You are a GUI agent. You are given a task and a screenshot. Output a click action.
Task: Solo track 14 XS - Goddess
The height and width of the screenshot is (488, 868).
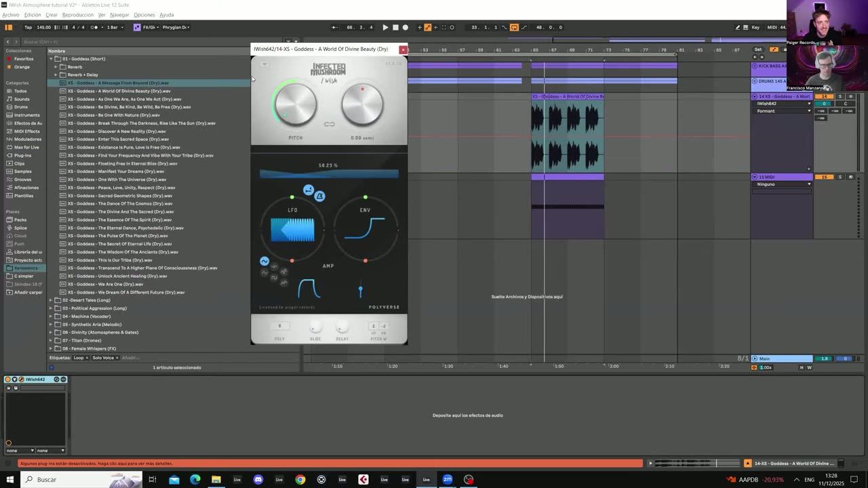pyautogui.click(x=840, y=96)
